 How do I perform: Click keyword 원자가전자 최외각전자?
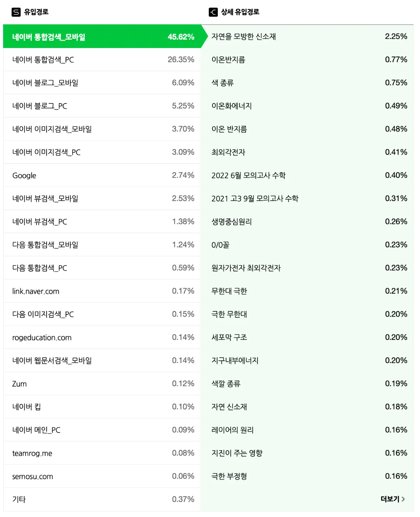pos(246,268)
